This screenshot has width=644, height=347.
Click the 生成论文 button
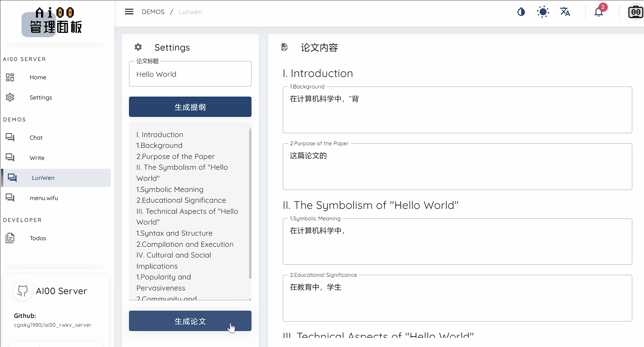(x=190, y=321)
